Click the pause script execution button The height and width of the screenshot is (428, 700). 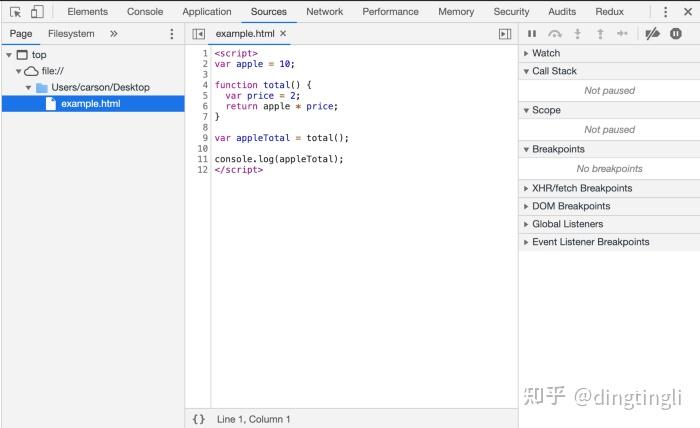click(x=532, y=33)
